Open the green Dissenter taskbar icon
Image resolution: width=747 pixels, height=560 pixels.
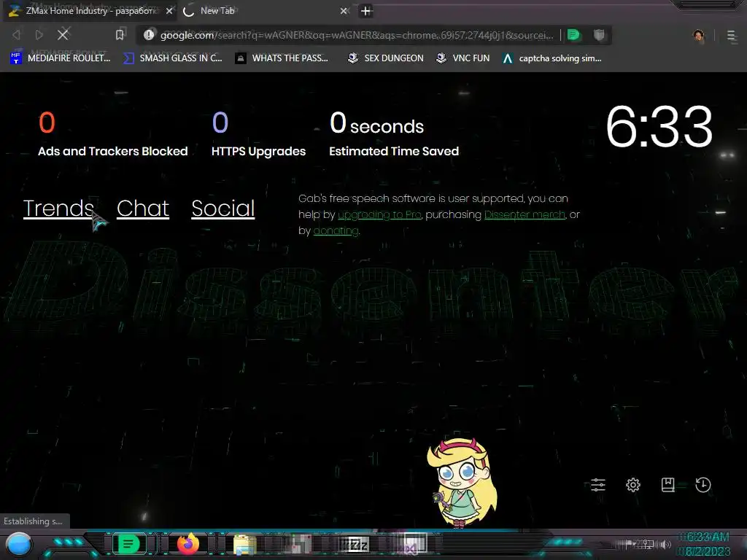click(128, 544)
